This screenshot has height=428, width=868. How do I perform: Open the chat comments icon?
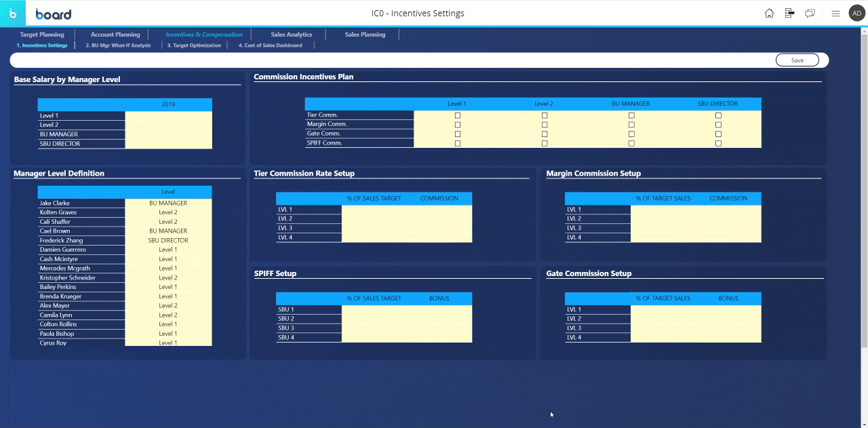809,12
